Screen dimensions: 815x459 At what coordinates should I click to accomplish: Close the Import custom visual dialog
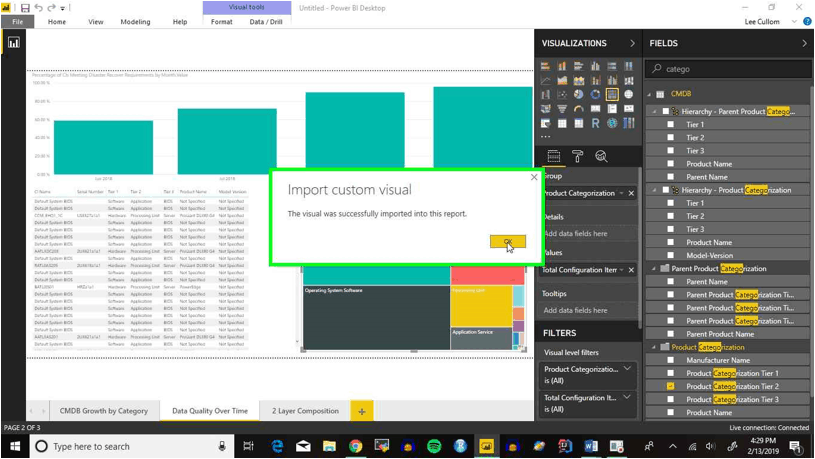(534, 177)
